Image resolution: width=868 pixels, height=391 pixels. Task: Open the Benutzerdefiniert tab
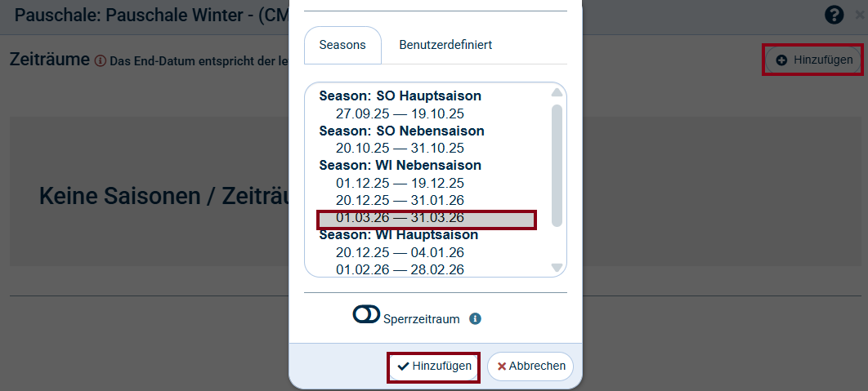point(445,45)
